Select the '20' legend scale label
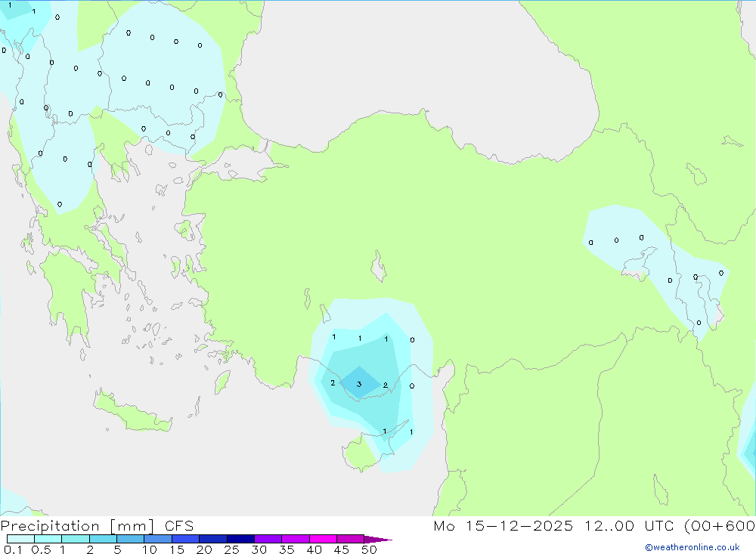Image resolution: width=756 pixels, height=554 pixels. (204, 549)
